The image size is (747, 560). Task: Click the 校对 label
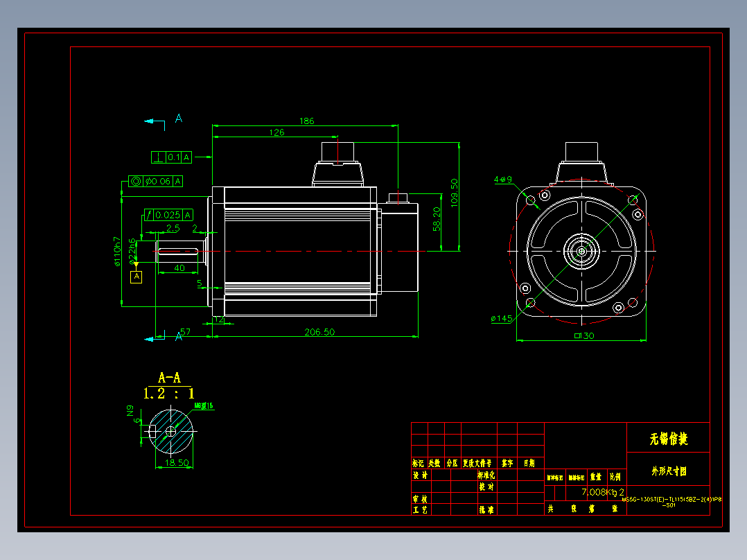click(x=486, y=487)
